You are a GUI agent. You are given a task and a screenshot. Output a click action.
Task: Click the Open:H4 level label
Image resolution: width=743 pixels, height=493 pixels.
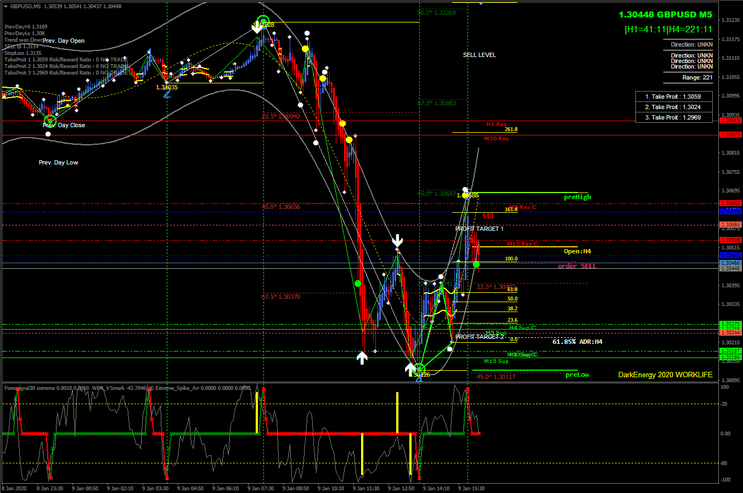(x=579, y=251)
